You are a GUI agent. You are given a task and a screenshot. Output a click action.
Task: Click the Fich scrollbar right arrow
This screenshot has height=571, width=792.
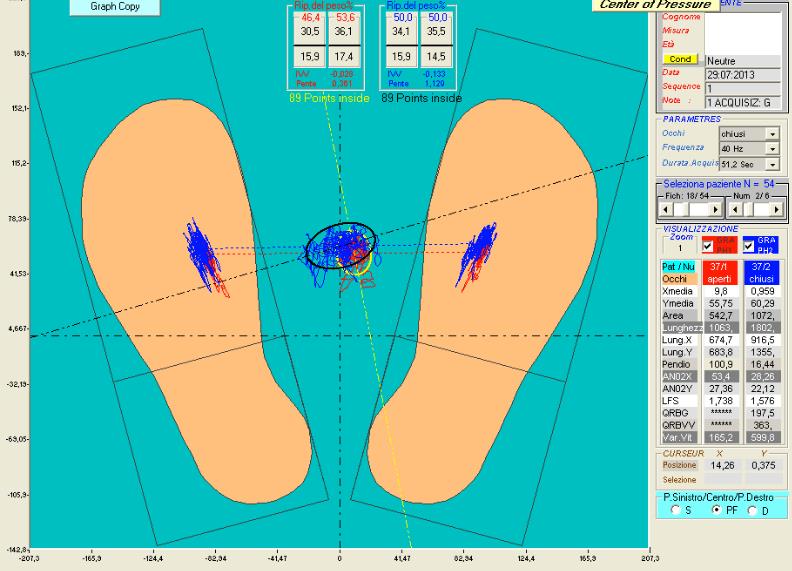[x=715, y=209]
